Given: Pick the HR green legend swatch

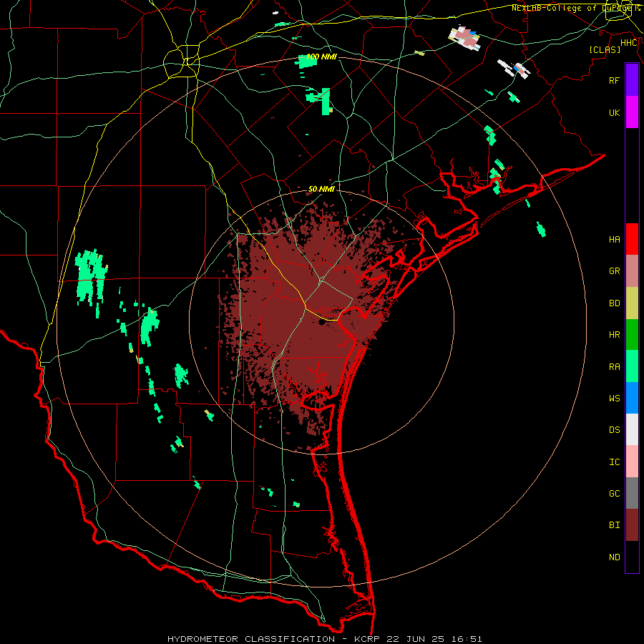Looking at the screenshot, I should pyautogui.click(x=632, y=335).
